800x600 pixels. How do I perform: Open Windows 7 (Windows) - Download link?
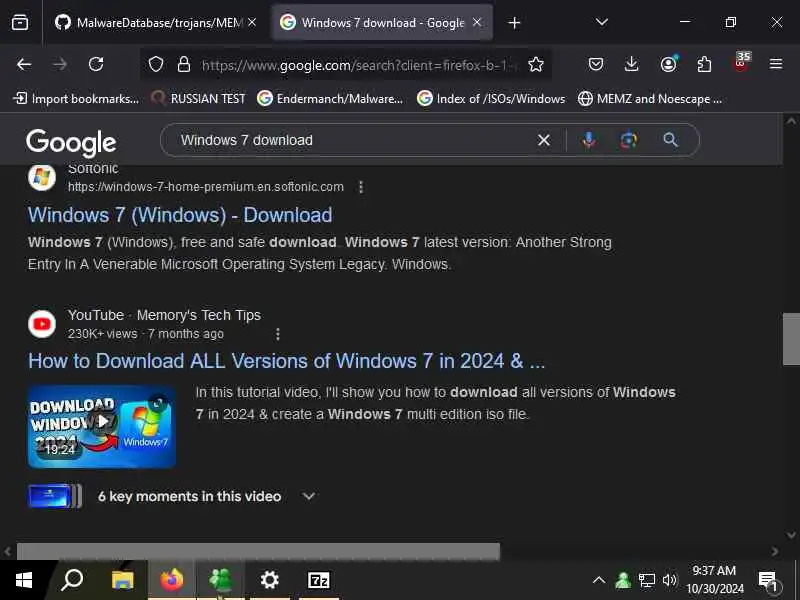tap(180, 215)
